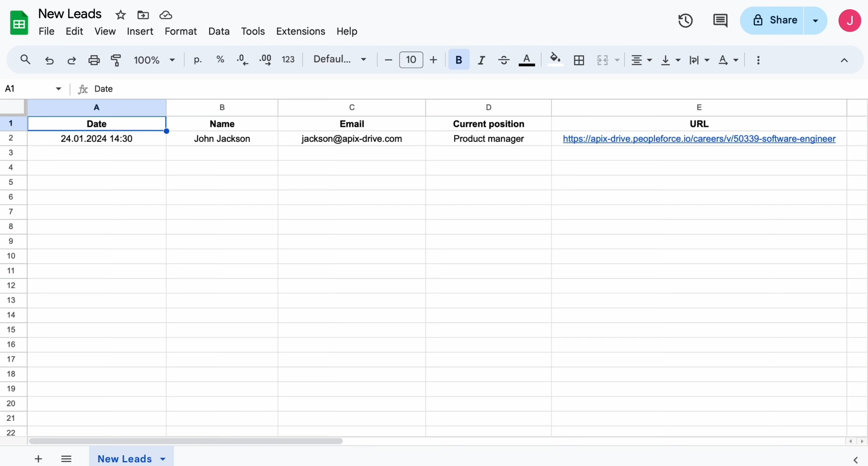Click the paint format tool
Image resolution: width=868 pixels, height=466 pixels.
pyautogui.click(x=116, y=60)
